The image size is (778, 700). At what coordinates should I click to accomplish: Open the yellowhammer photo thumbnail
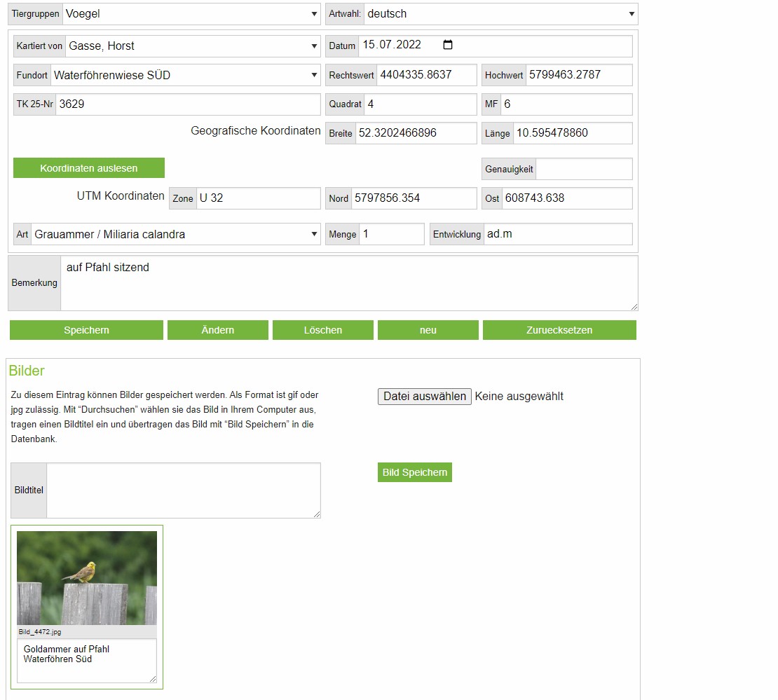point(87,578)
